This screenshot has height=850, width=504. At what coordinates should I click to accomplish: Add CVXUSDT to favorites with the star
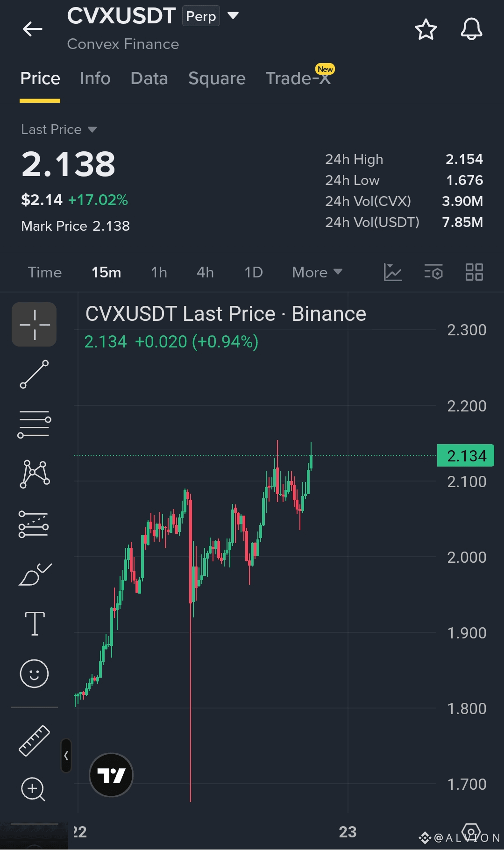(426, 29)
